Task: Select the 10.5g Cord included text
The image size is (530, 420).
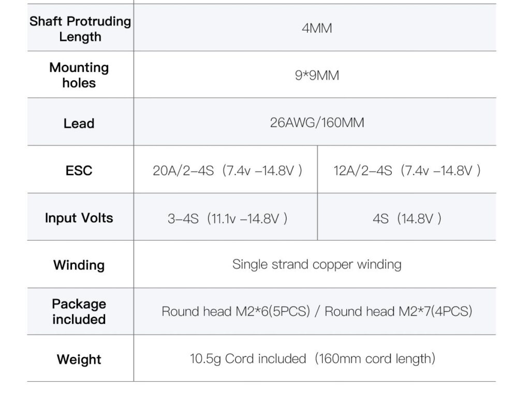Action: [x=248, y=359]
